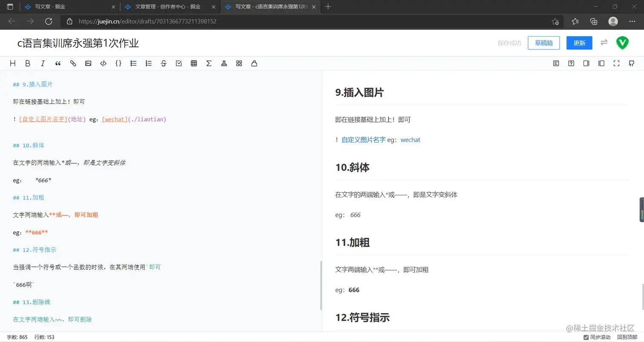Click the 字数: 865 status text
This screenshot has width=644, height=342.
pos(17,337)
